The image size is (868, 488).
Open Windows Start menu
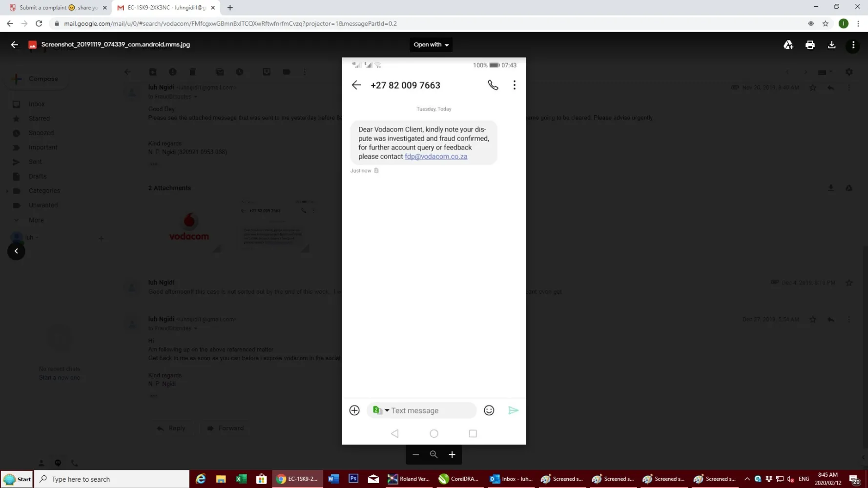[x=17, y=479]
